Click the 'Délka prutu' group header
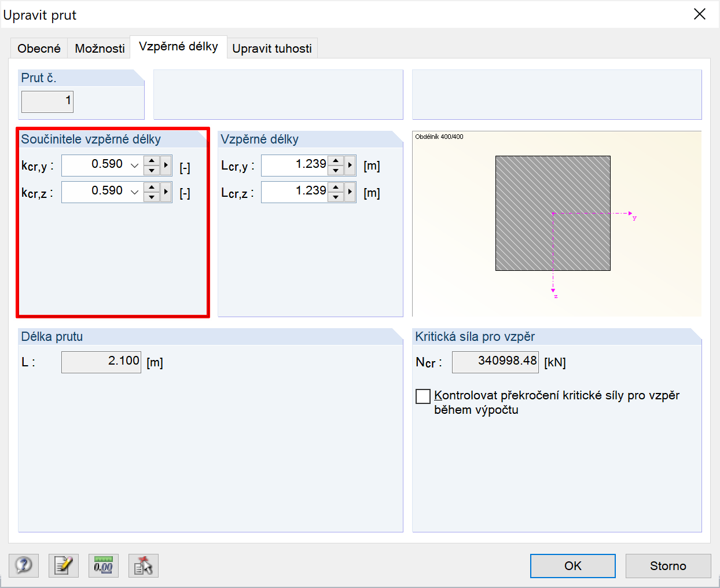This screenshot has height=588, width=720. [52, 337]
